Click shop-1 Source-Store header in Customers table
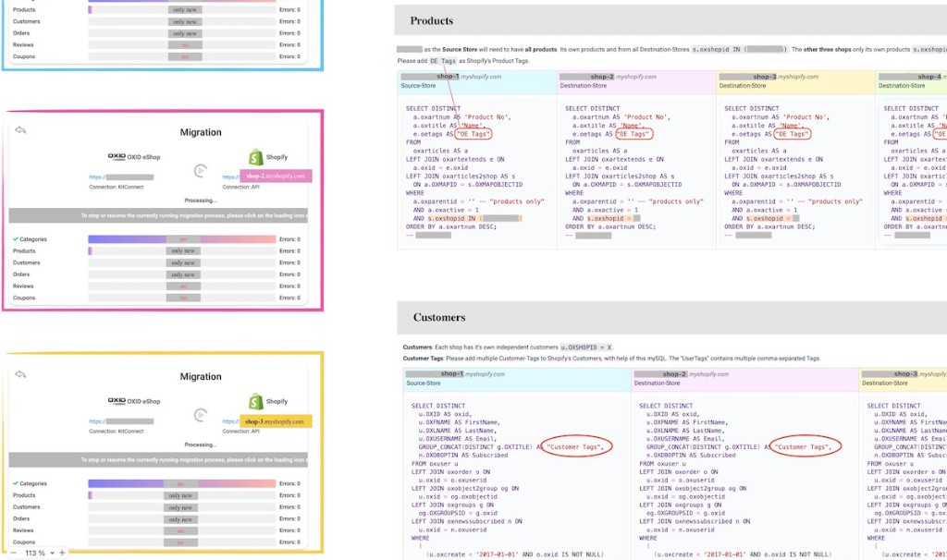The image size is (947, 560). [517, 379]
